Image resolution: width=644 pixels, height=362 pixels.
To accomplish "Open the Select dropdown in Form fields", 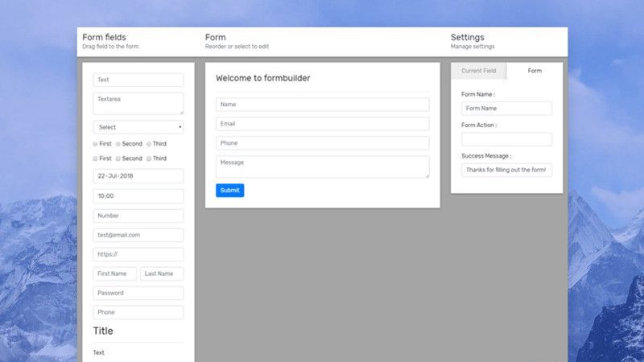I will pos(138,127).
